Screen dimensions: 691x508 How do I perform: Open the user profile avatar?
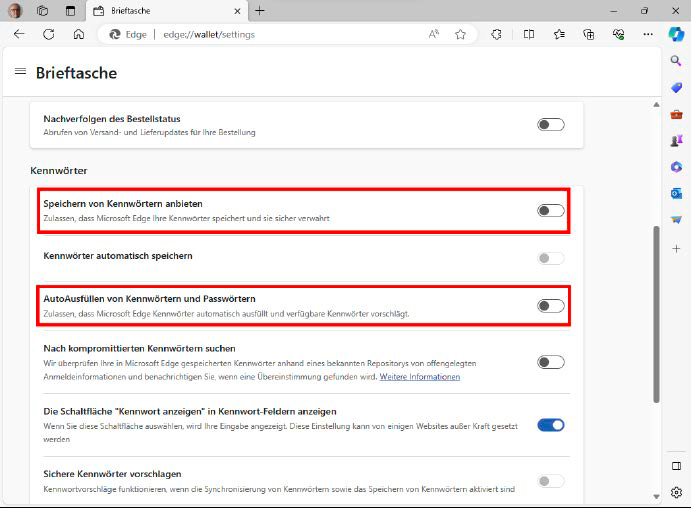pyautogui.click(x=15, y=11)
